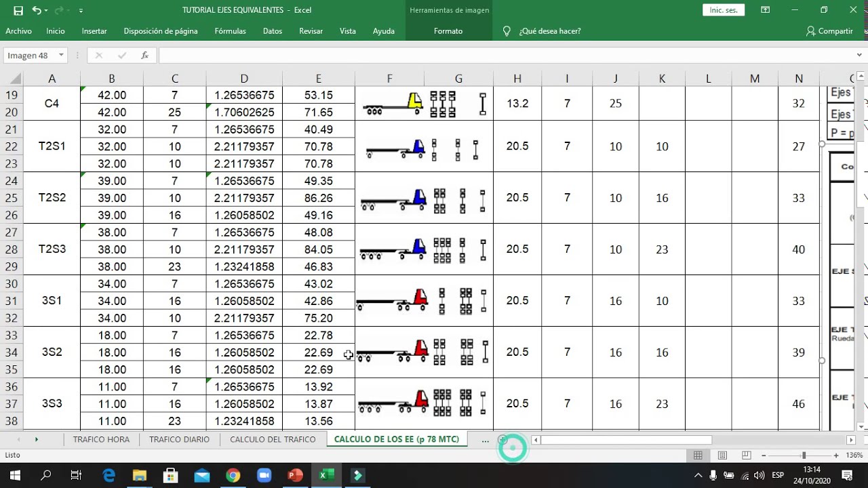The height and width of the screenshot is (488, 868).
Task: Click inside the formula bar input
Action: 505,56
